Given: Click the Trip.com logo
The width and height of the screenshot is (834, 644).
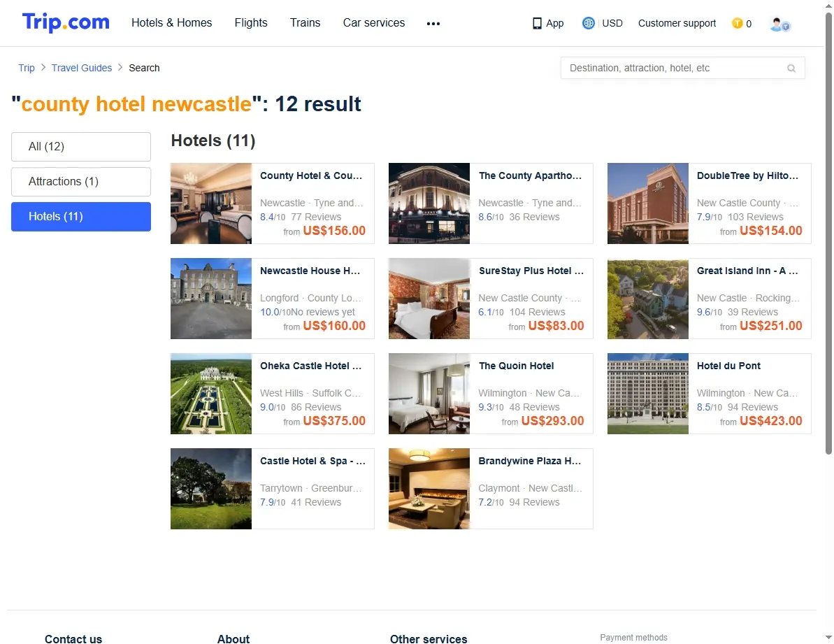Looking at the screenshot, I should [66, 22].
